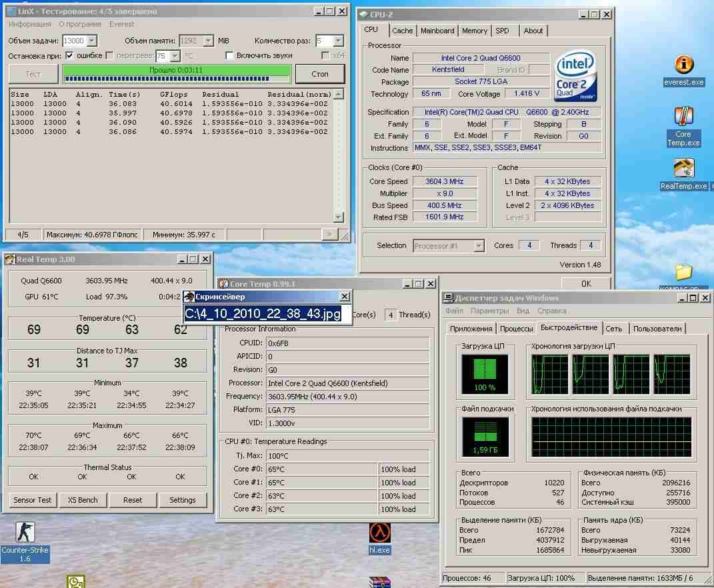This screenshot has height=588, width=714.
Task: Click Task Manager title bar icon
Action: point(448,298)
